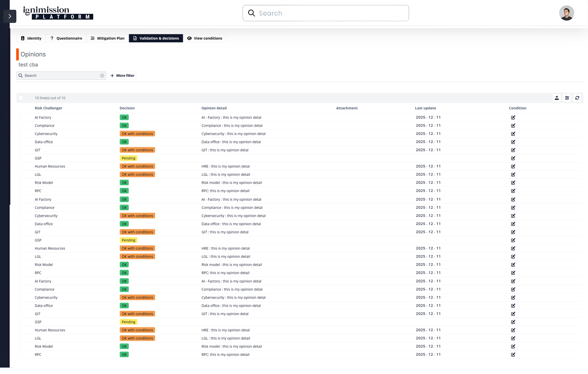Toggle the select-all rows checkbox

[x=21, y=98]
